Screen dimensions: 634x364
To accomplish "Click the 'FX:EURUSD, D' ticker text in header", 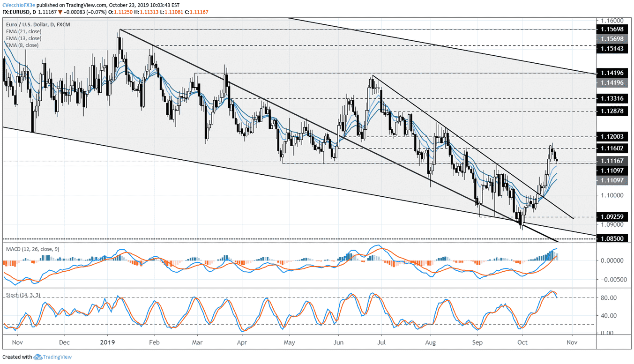I will [19, 12].
